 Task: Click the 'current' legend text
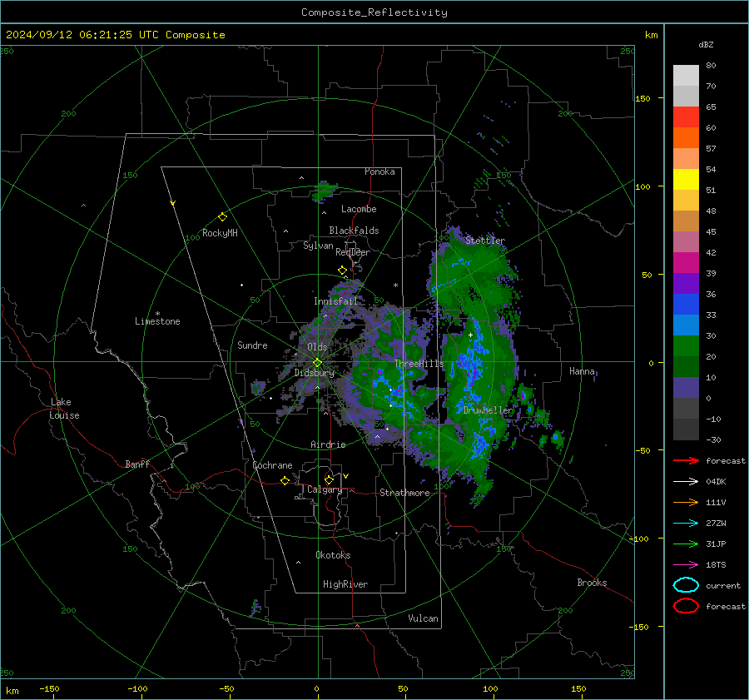tap(723, 586)
